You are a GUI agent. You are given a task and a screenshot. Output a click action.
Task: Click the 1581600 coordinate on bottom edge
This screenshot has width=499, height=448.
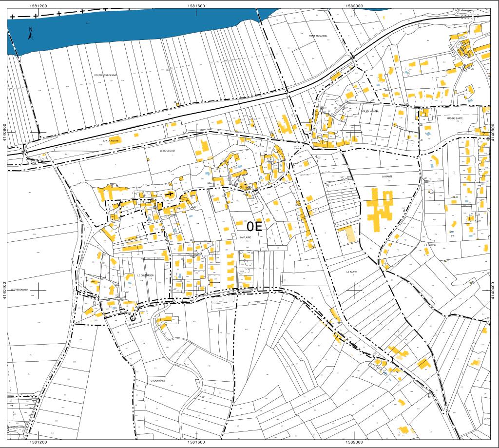[196, 442]
